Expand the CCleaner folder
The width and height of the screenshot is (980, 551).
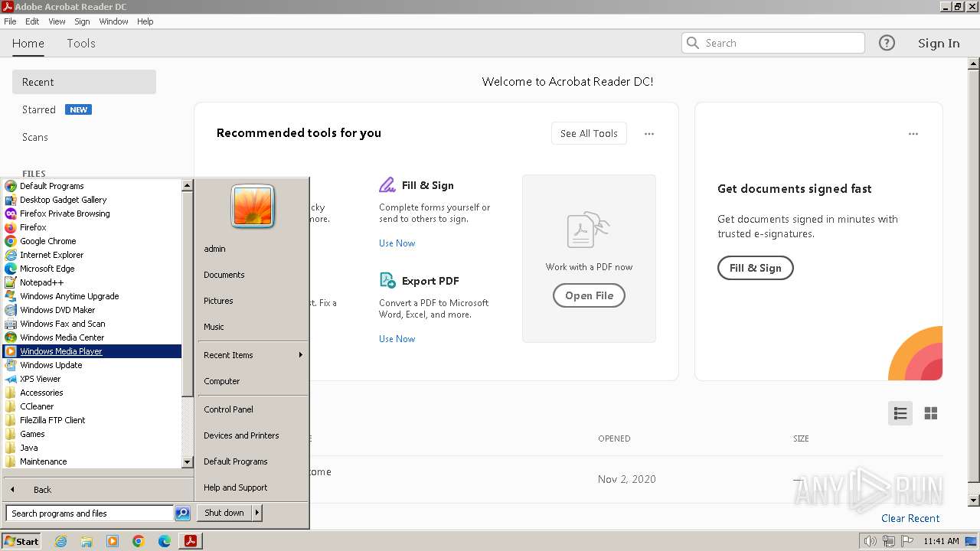(92, 406)
